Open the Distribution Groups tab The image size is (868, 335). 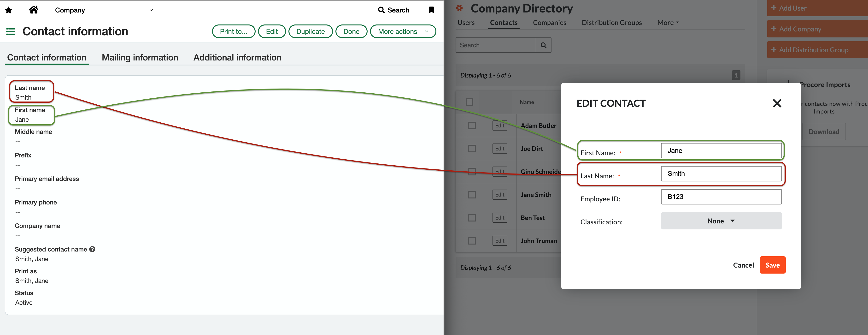(x=612, y=23)
